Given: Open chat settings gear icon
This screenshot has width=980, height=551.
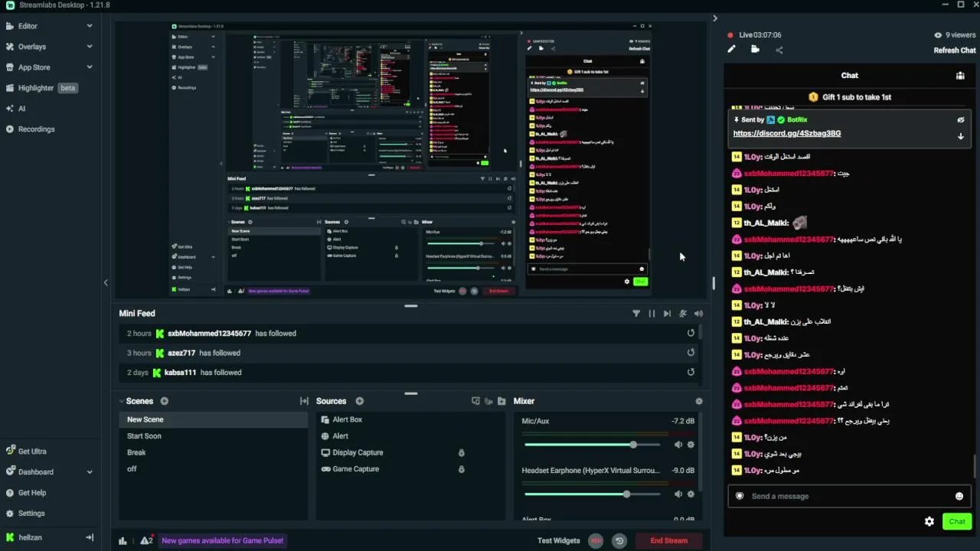Looking at the screenshot, I should click(x=929, y=522).
